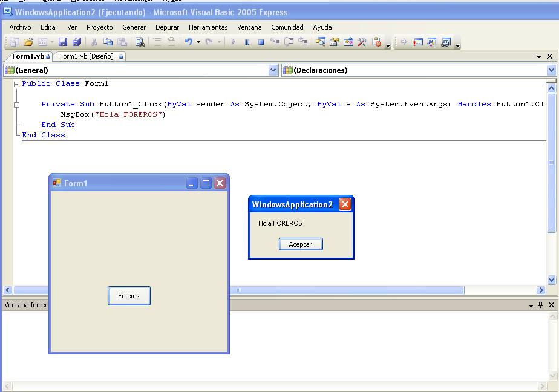The height and width of the screenshot is (392, 559).
Task: Click the Watch window icon in the debug toolbar
Action: [446, 42]
